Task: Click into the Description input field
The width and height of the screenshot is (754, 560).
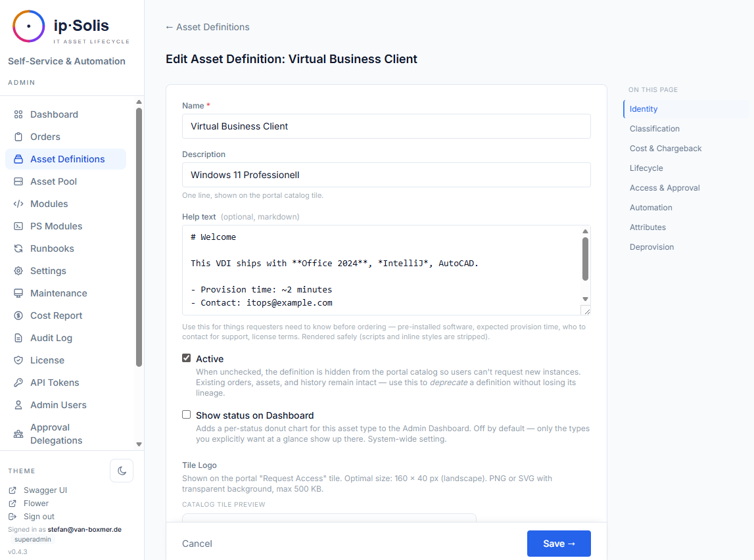Action: pos(386,175)
